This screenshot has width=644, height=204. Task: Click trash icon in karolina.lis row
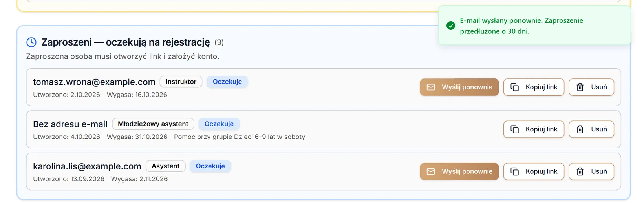tap(580, 171)
